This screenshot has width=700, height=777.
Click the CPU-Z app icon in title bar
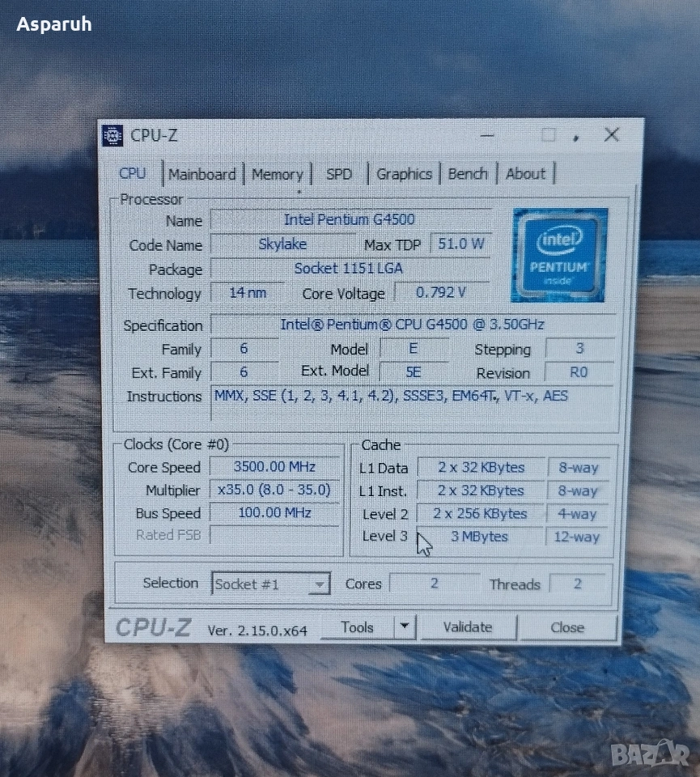click(x=112, y=135)
